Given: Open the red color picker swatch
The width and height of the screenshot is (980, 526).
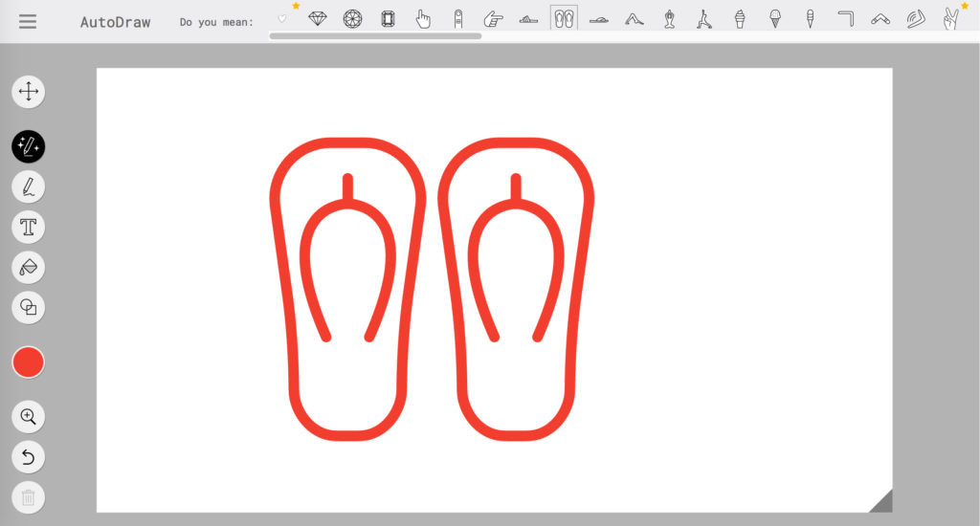Looking at the screenshot, I should point(28,362).
